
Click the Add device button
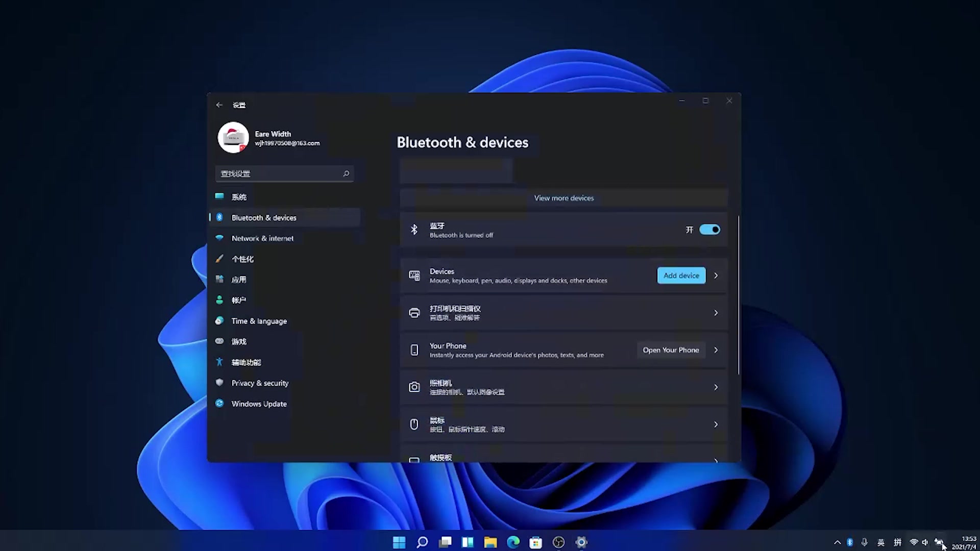click(x=681, y=275)
